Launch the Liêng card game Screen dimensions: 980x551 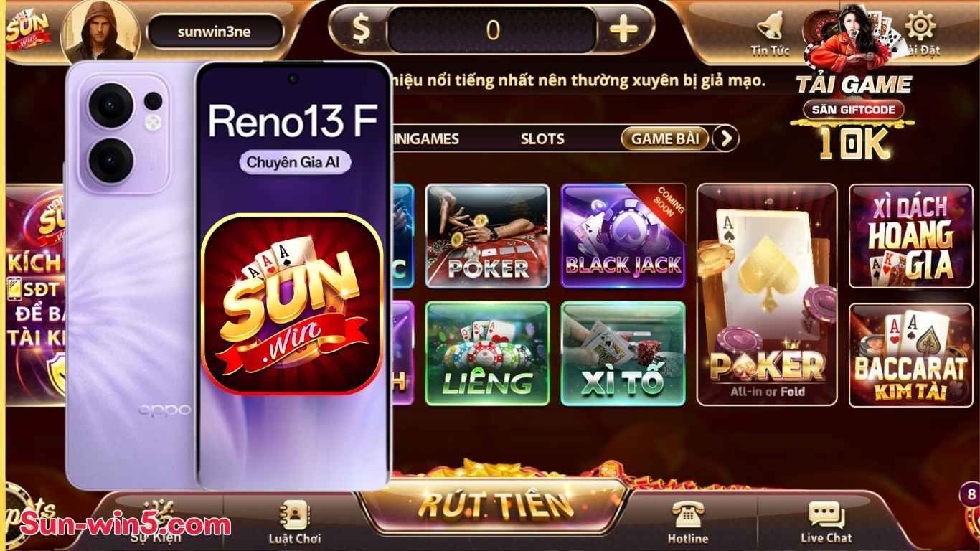click(x=488, y=354)
